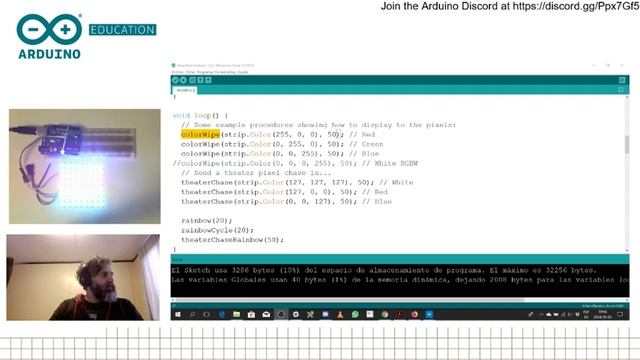Click the rainbowCycle(20); code line

(x=217, y=230)
